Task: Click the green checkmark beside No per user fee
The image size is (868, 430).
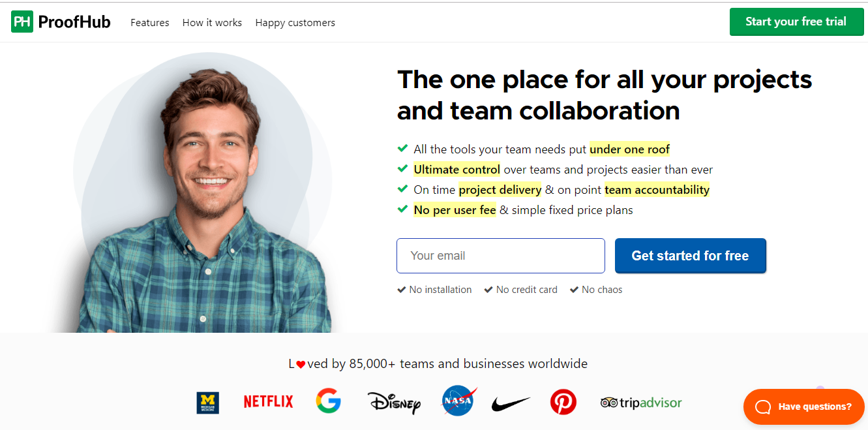Action: click(x=402, y=209)
